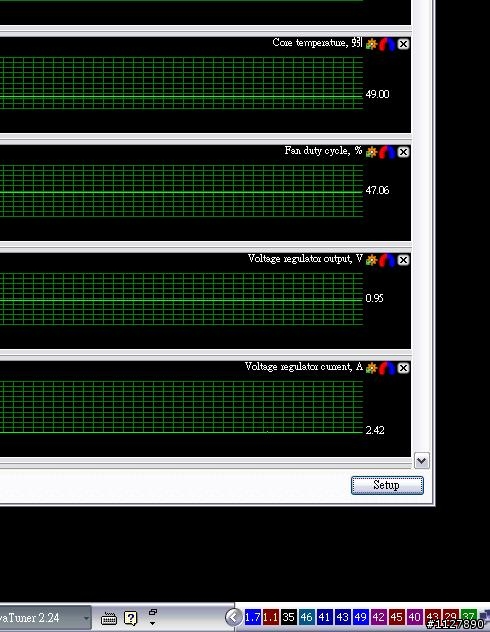Close the Voltage regulator output graph

[x=403, y=260]
